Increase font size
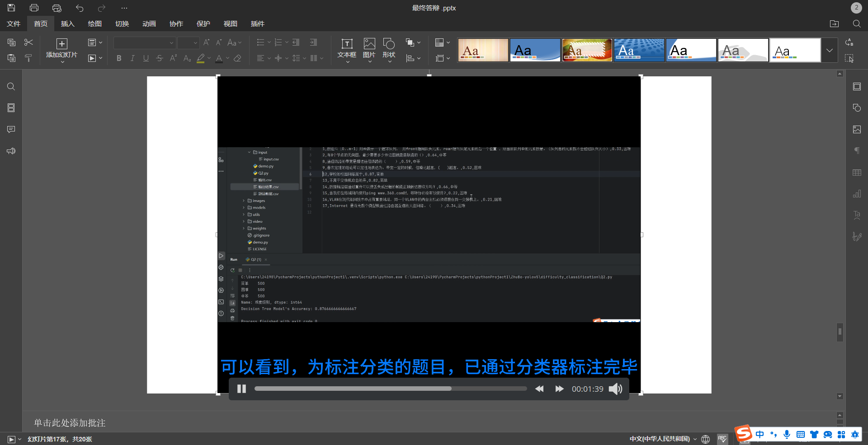This screenshot has width=868, height=445. [206, 42]
